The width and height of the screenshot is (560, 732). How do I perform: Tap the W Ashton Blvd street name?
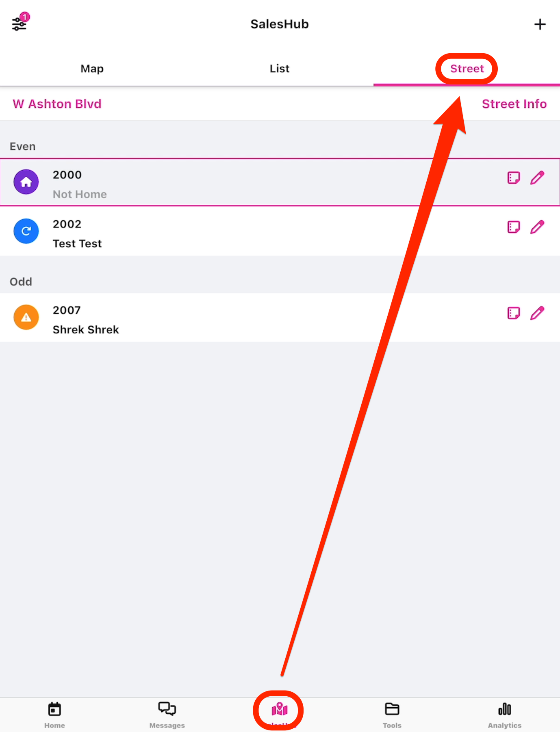[x=57, y=104]
